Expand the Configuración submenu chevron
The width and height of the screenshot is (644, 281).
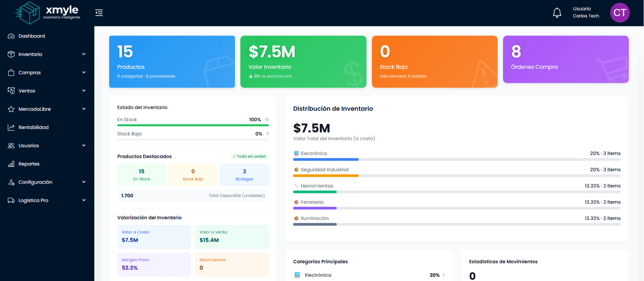coord(84,182)
